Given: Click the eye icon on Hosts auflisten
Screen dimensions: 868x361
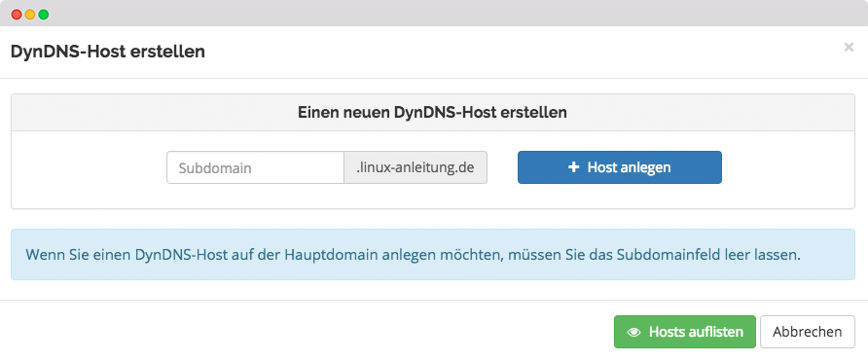Looking at the screenshot, I should (633, 332).
